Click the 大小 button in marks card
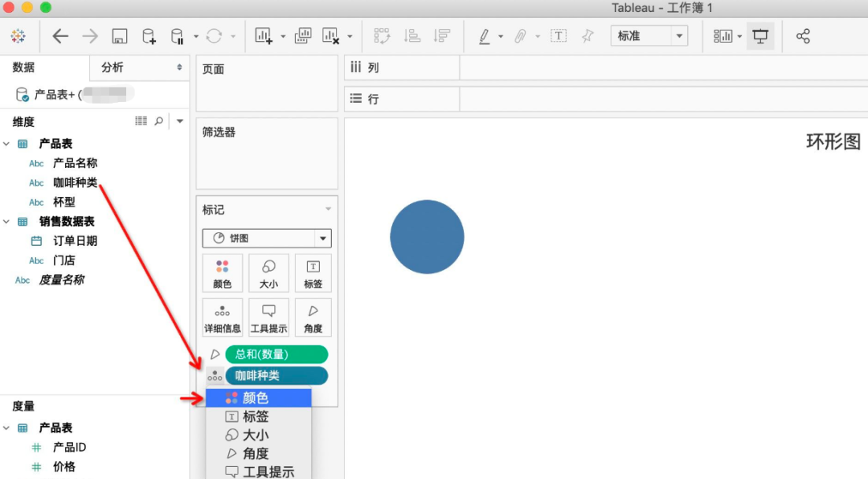The height and width of the screenshot is (479, 868). coord(268,273)
